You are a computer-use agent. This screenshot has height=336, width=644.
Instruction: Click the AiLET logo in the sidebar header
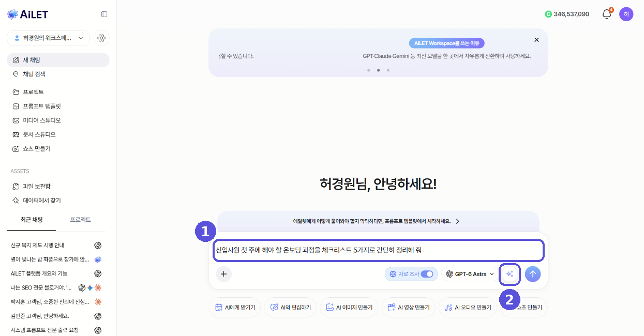27,14
